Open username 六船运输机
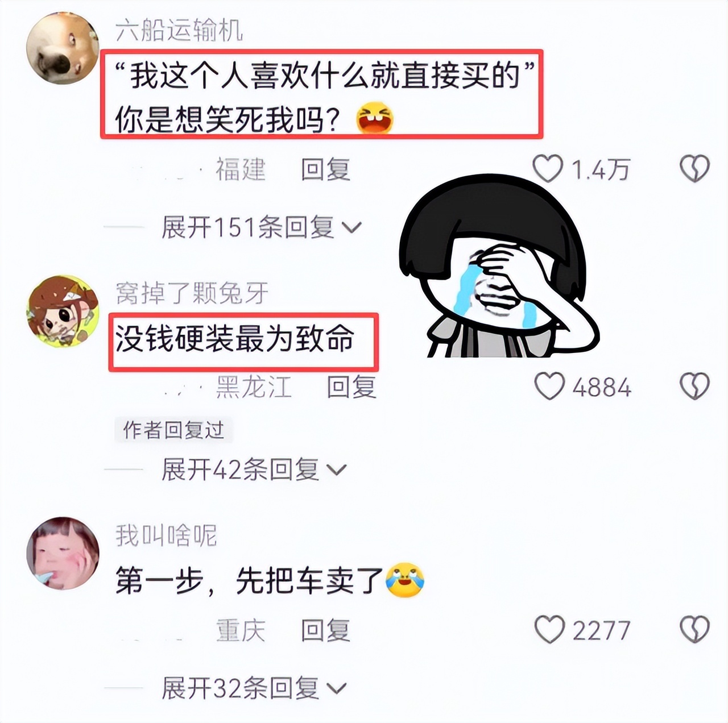 pos(179,30)
